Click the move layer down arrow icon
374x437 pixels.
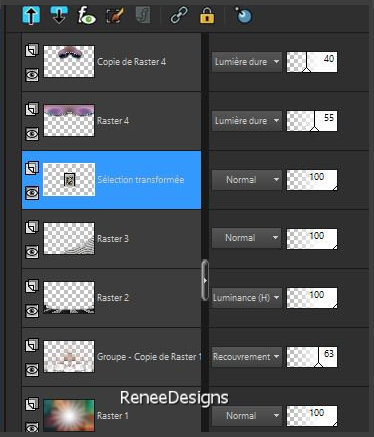click(x=59, y=16)
